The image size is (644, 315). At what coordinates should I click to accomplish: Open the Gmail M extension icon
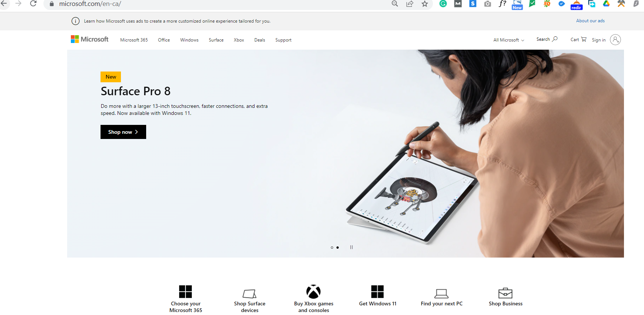[458, 4]
